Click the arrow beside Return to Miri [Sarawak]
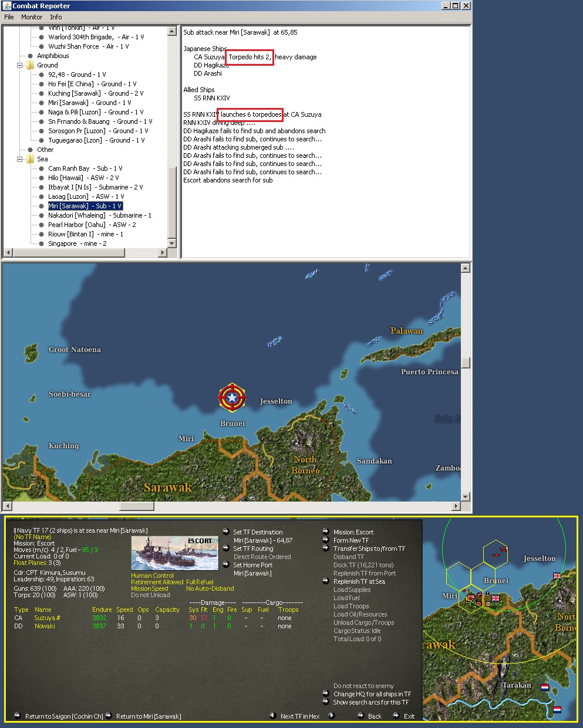Image resolution: width=583 pixels, height=728 pixels. pos(109,716)
